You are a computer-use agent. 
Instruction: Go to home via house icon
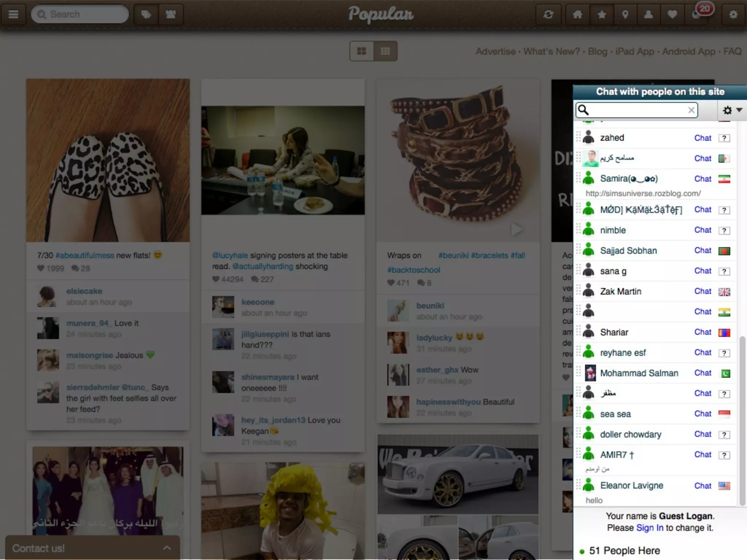pos(577,14)
